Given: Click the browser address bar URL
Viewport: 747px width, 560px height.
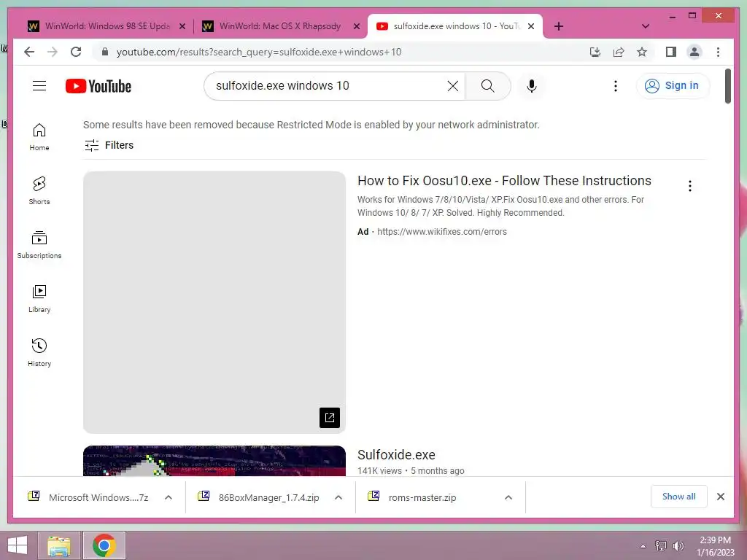Looking at the screenshot, I should point(259,52).
